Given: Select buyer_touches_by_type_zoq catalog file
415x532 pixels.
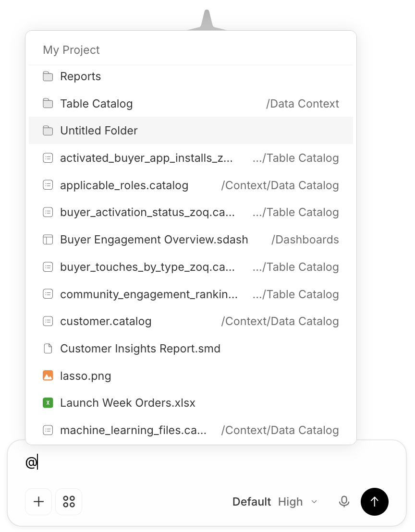Looking at the screenshot, I should (191, 267).
